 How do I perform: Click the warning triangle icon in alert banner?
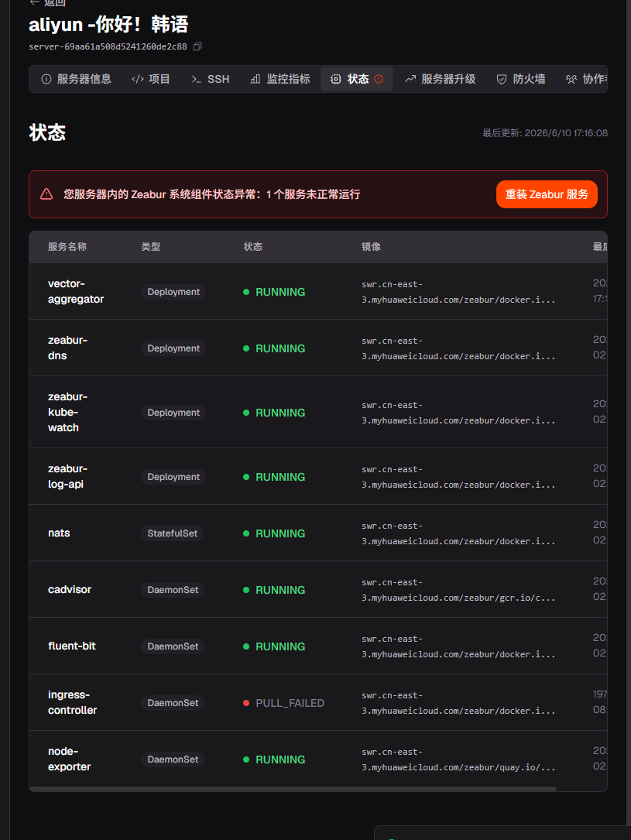click(x=46, y=194)
